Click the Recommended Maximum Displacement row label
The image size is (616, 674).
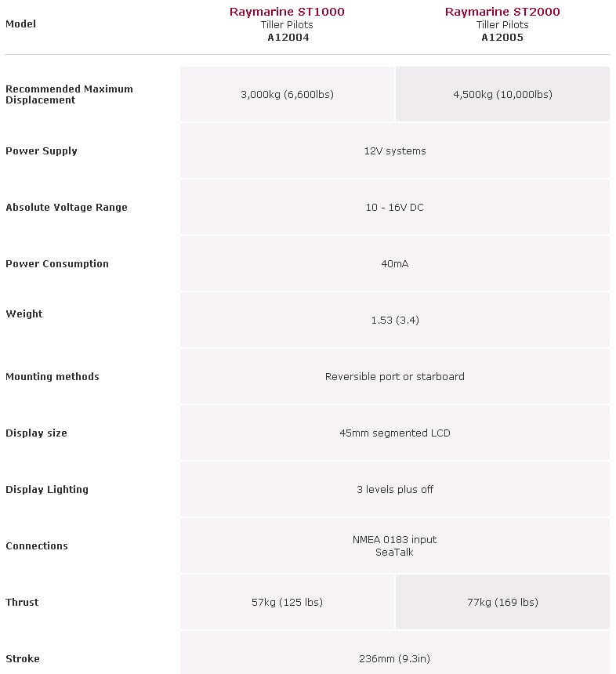click(69, 95)
